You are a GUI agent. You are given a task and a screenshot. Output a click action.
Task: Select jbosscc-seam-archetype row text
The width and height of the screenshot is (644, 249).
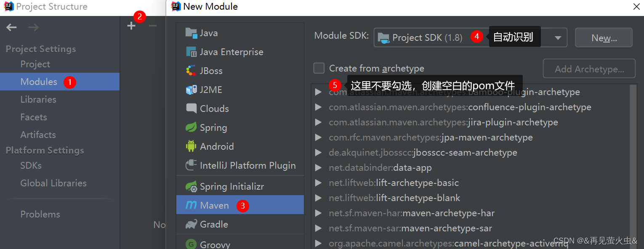pos(423,153)
